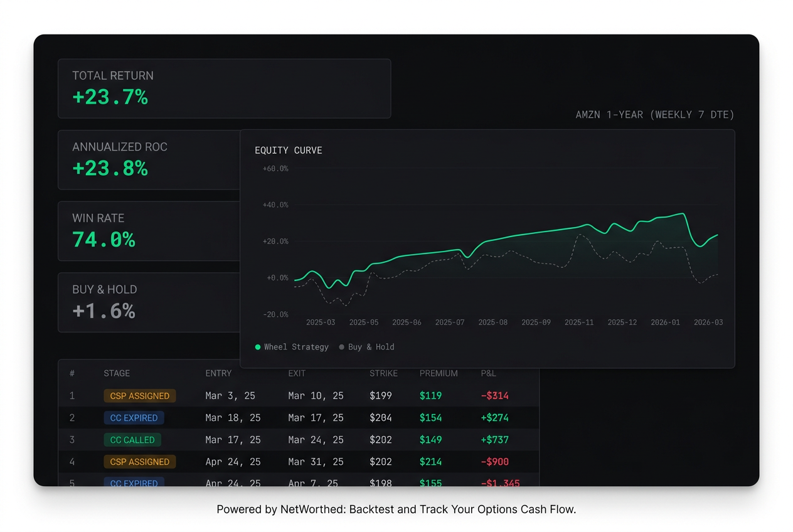This screenshot has height=532, width=793.
Task: Select the AMZN 1-YEAR (WEEKLY 7 DTE) label
Action: 655,114
